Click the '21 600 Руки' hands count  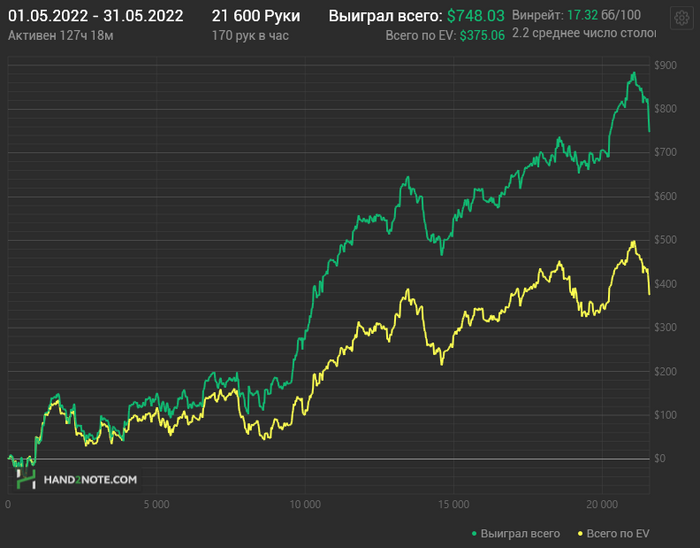coord(256,16)
